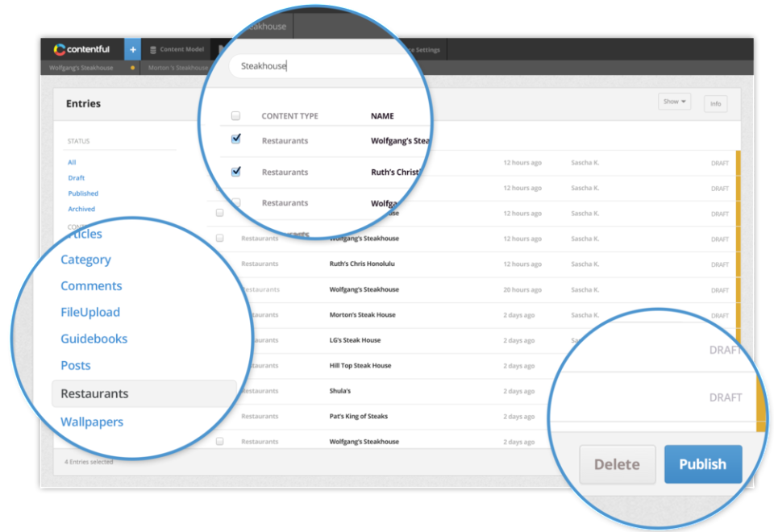
Task: Open the Show dropdown
Action: tap(674, 102)
